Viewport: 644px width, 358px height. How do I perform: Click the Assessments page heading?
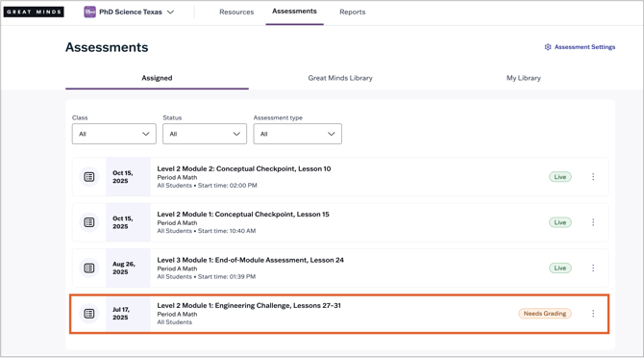point(107,47)
